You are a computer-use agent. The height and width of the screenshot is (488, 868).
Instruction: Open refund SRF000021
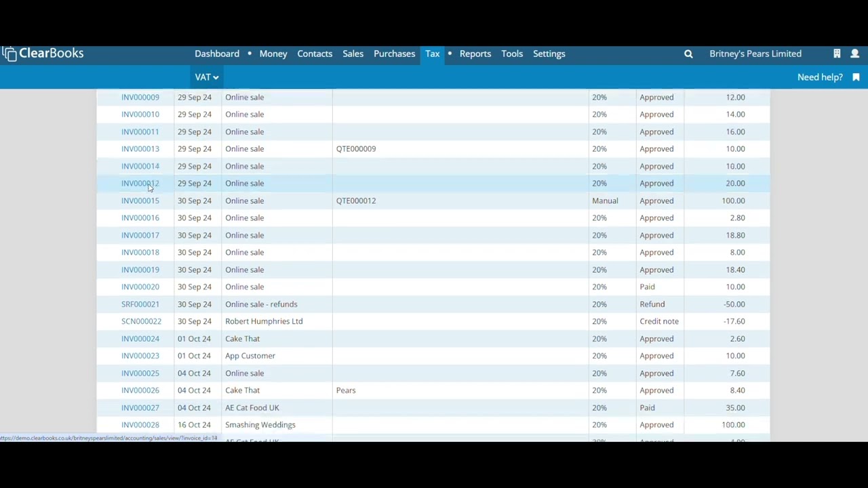coord(140,304)
